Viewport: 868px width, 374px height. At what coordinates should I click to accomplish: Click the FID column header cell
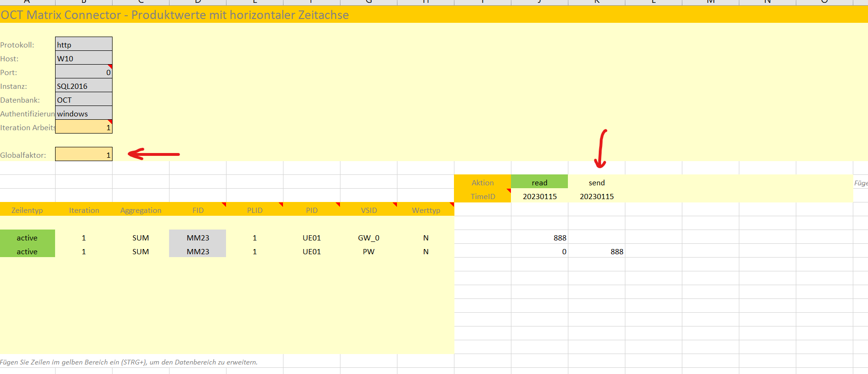pos(198,210)
